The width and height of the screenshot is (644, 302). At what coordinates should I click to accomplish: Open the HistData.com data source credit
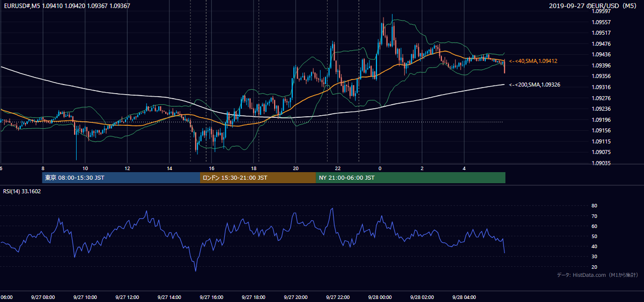[598, 275]
